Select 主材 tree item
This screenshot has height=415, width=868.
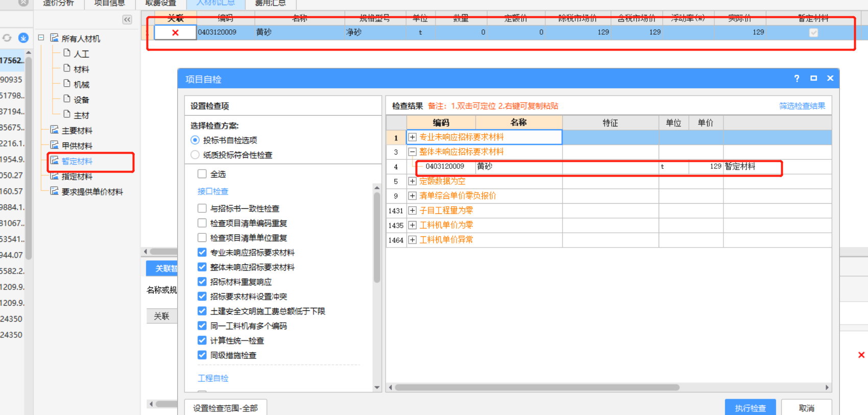pos(81,115)
